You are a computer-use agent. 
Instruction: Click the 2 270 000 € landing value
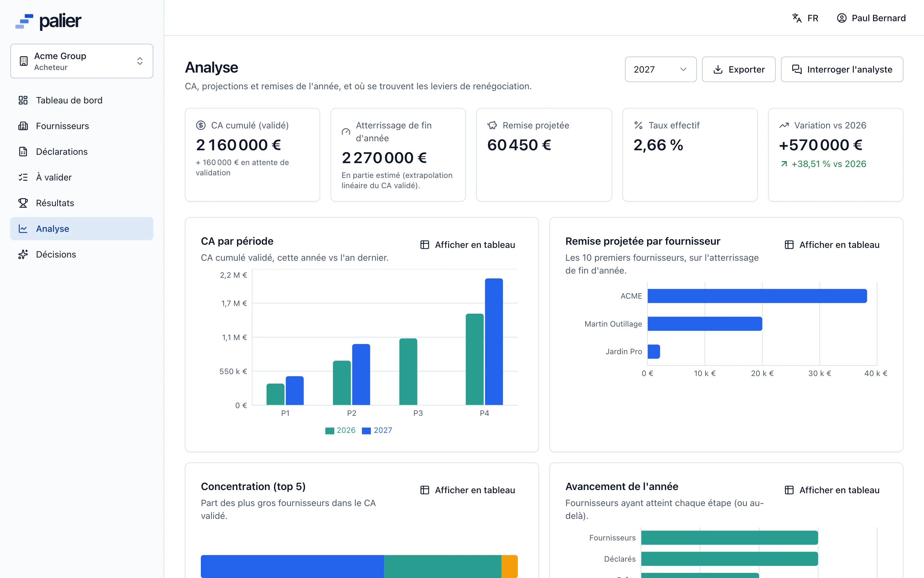[x=384, y=158]
